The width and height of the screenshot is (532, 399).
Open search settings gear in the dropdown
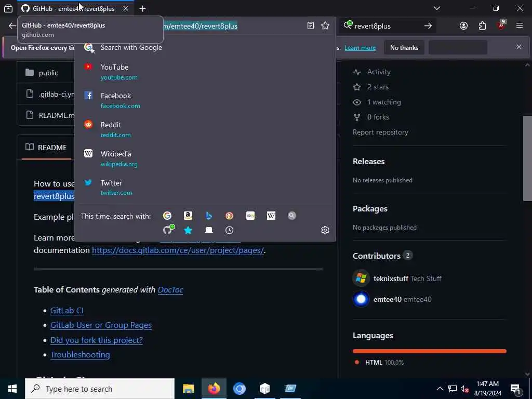tap(325, 230)
